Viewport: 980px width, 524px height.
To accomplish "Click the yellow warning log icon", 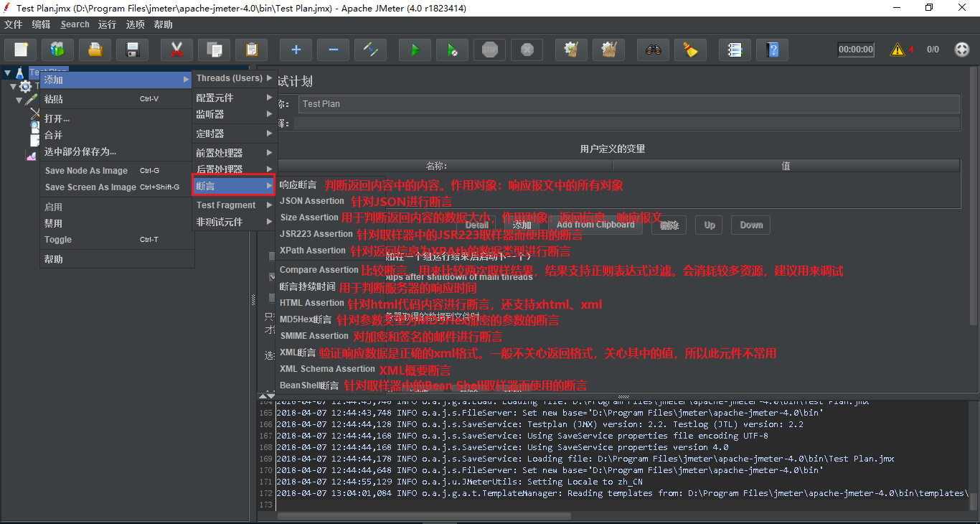I will [x=897, y=50].
